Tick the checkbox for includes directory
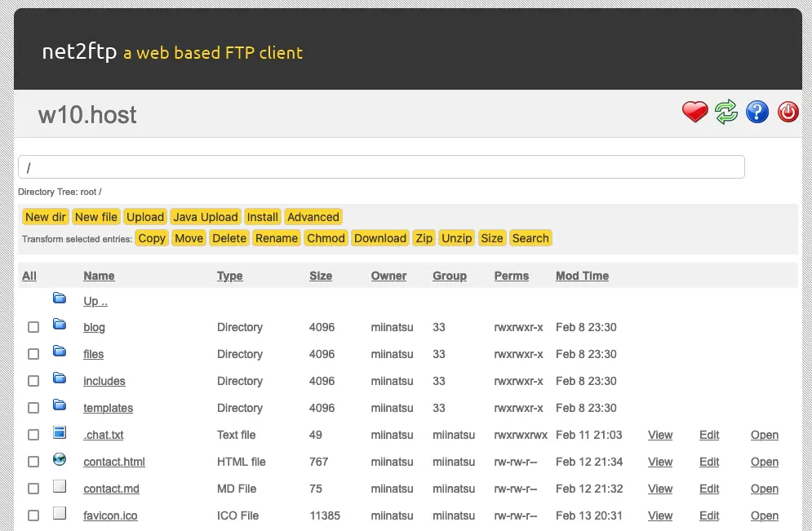This screenshot has width=812, height=531. pos(33,381)
